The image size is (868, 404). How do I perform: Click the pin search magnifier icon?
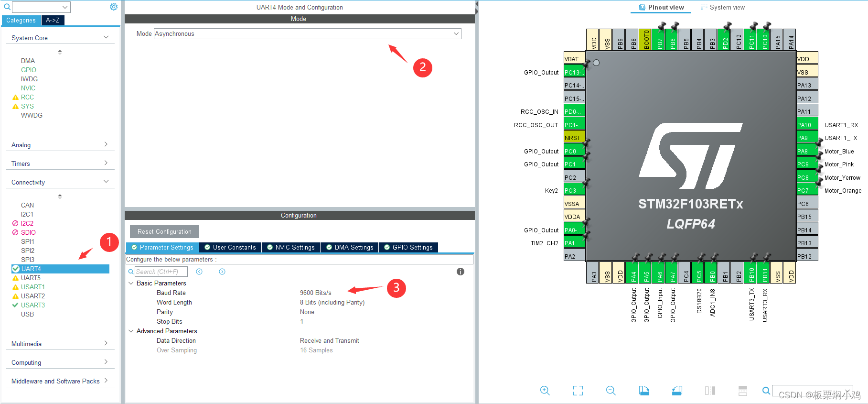[x=766, y=391]
